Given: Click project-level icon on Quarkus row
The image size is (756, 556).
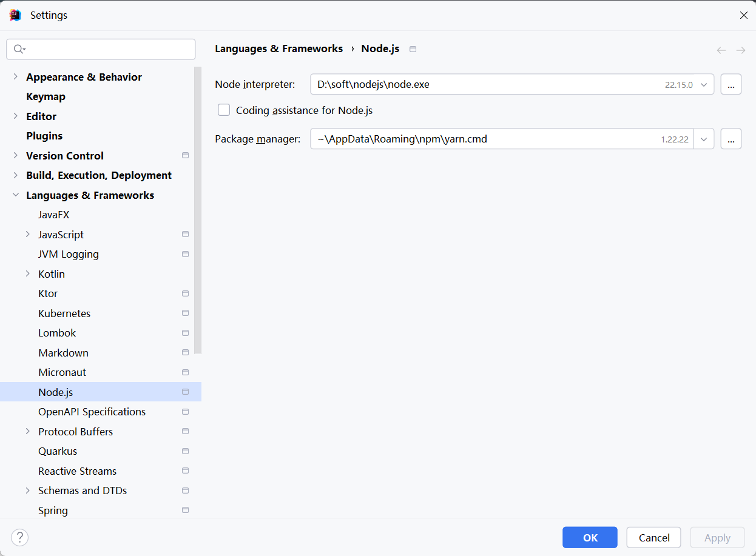Looking at the screenshot, I should 186,451.
